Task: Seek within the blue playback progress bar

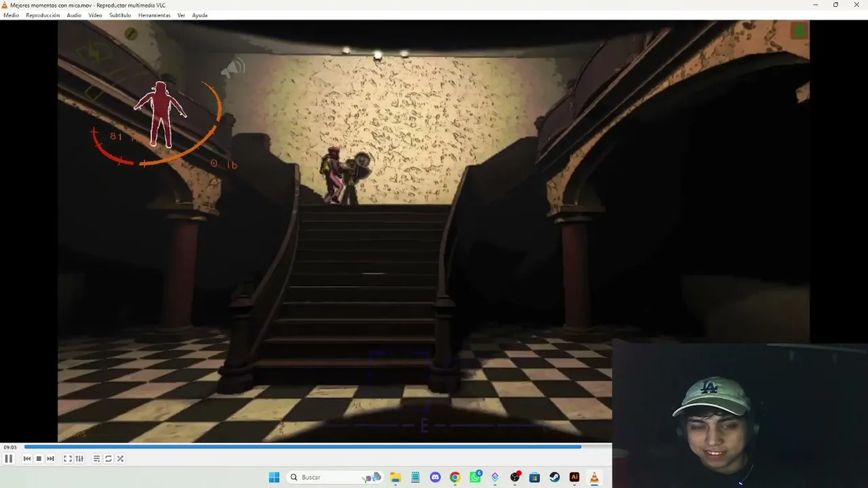Action: click(x=317, y=447)
